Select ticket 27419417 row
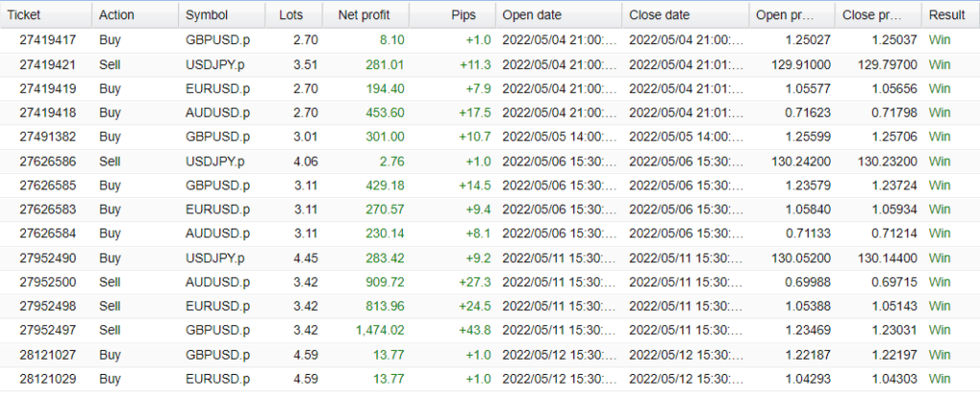 pos(47,41)
